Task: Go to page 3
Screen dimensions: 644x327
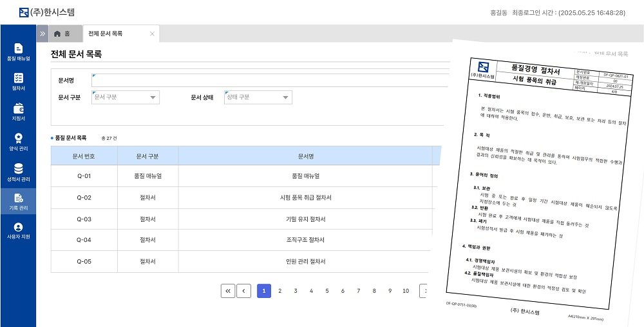Action: pyautogui.click(x=296, y=291)
